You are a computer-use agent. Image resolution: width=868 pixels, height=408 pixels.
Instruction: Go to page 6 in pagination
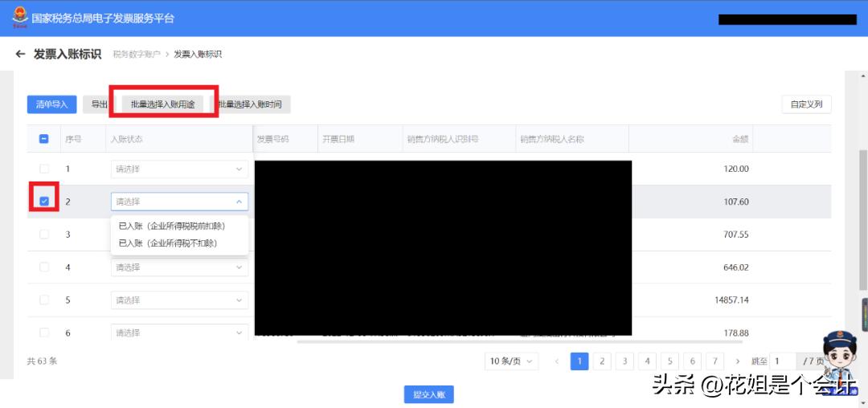[693, 361]
